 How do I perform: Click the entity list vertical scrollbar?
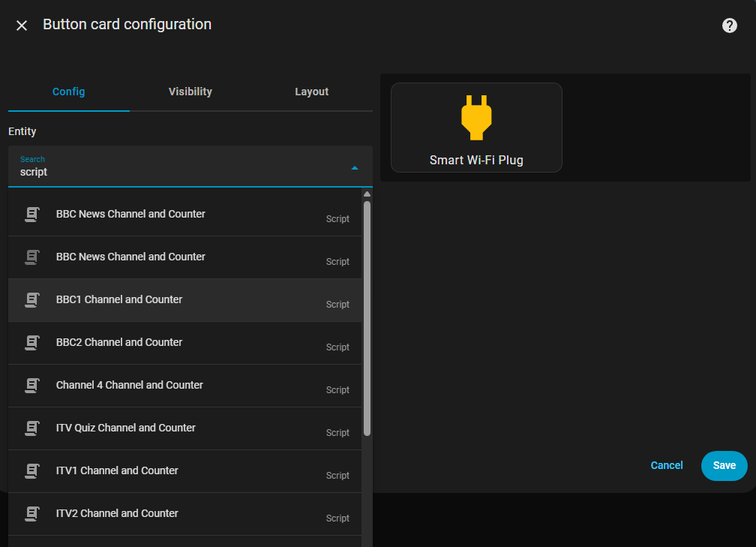[x=367, y=315]
